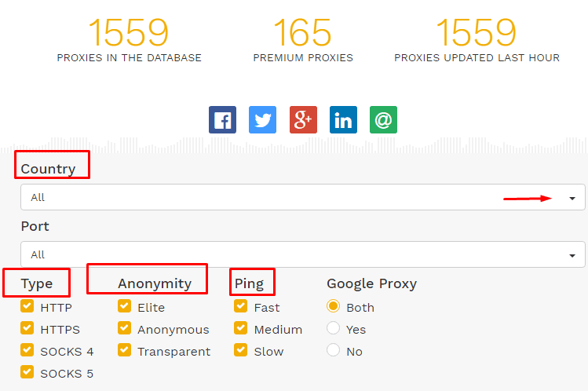Uncheck the HTTPS type checkbox
The height and width of the screenshot is (391, 588).
coord(27,328)
